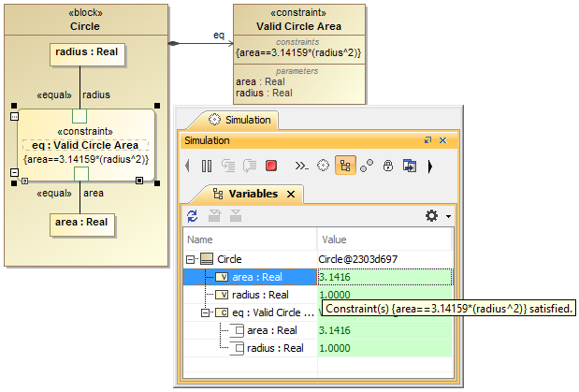Viewport: 579px width, 392px height.
Task: Pause the running simulation
Action: click(207, 166)
